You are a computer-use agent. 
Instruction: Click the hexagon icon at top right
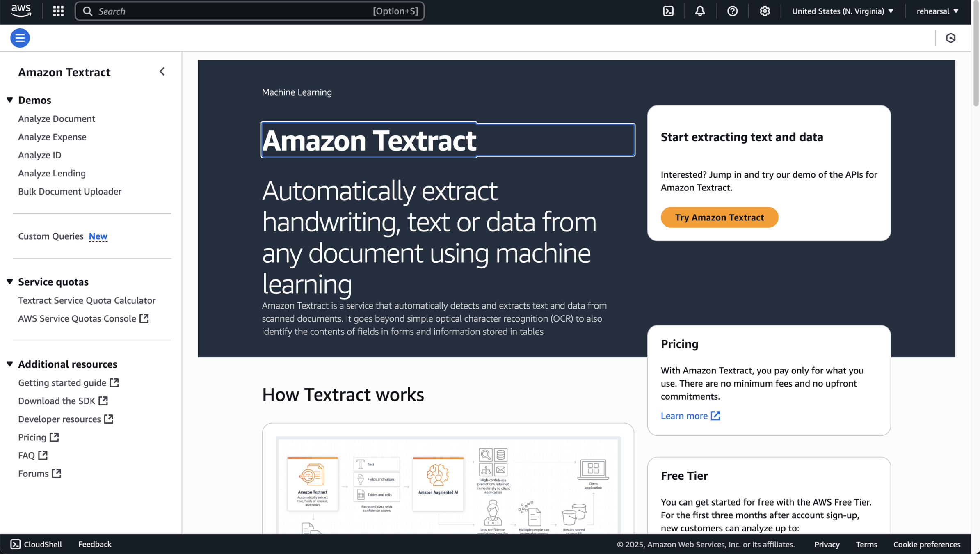(950, 38)
